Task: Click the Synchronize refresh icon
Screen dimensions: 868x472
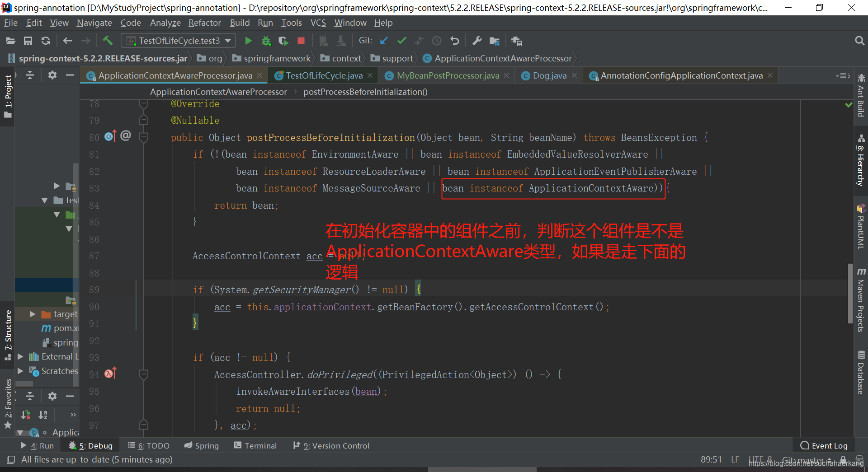Action: click(x=46, y=41)
